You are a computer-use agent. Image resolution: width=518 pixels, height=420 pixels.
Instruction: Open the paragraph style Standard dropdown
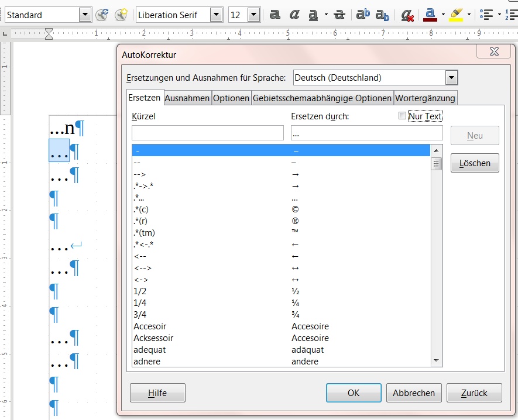click(85, 15)
